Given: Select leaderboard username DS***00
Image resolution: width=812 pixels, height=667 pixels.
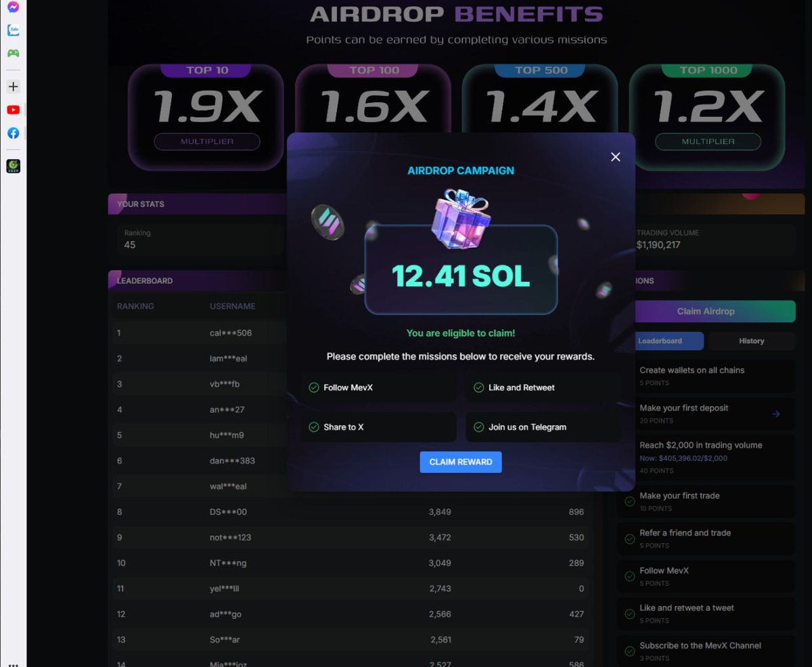Looking at the screenshot, I should click(228, 512).
